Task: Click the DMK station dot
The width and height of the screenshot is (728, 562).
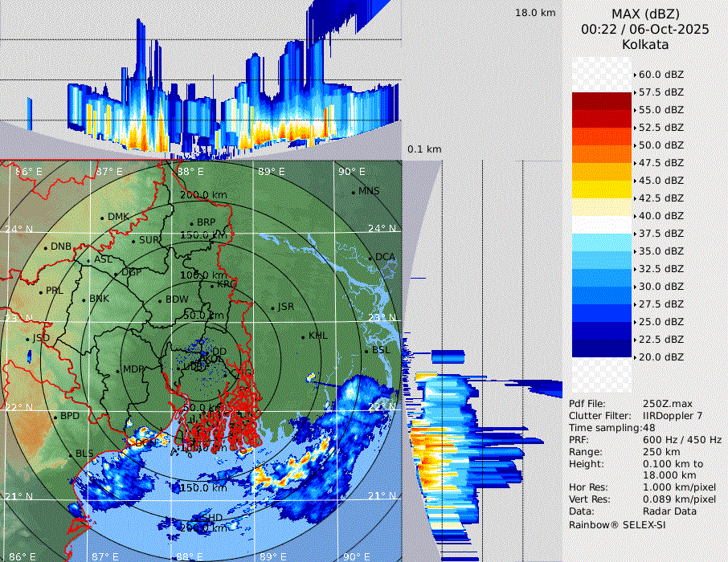Action: [102, 218]
